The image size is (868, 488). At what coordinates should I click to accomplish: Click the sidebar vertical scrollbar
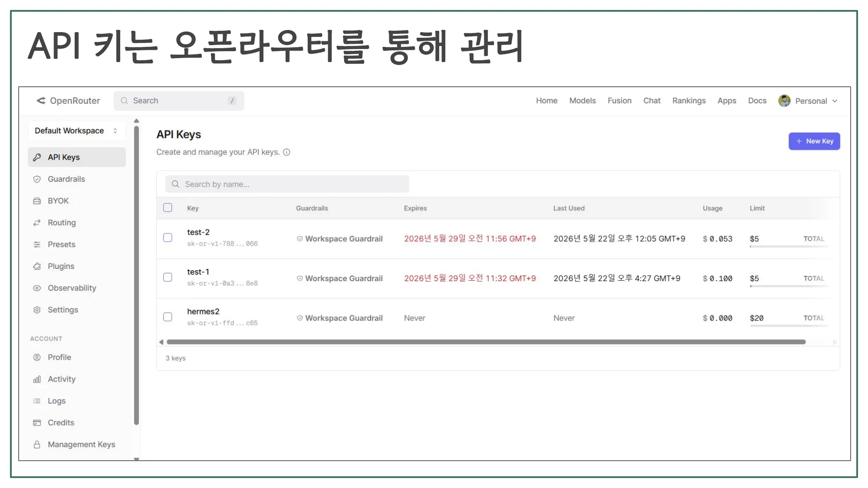point(136,275)
